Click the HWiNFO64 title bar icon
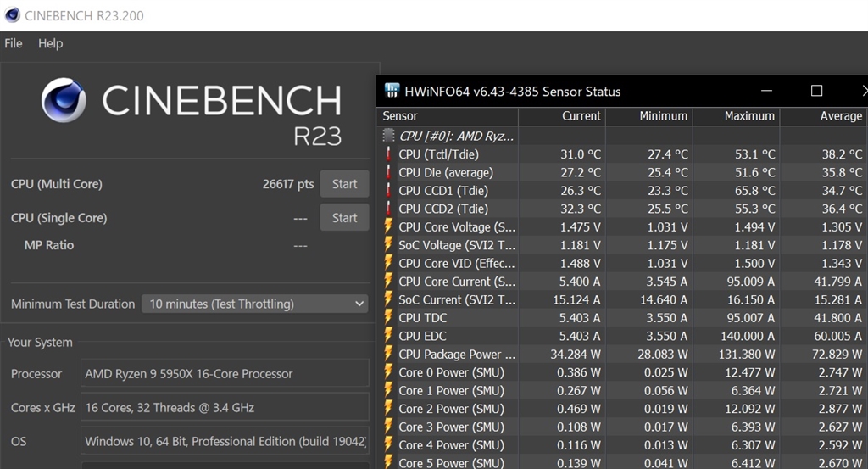Viewport: 868px width, 469px height. pos(392,91)
